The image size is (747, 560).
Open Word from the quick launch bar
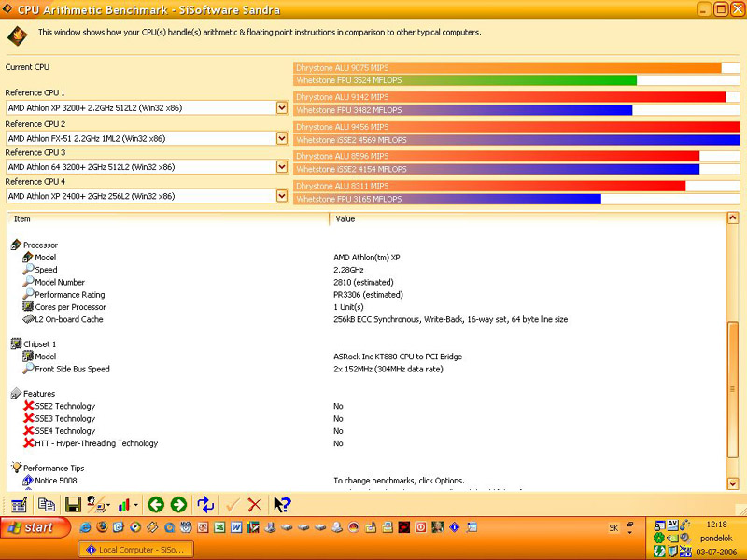point(236,527)
